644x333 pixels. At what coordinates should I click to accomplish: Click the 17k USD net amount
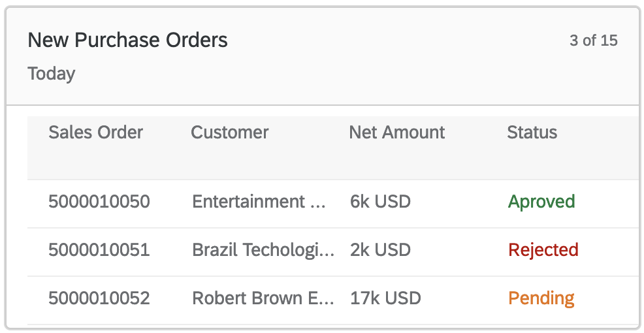coord(385,299)
